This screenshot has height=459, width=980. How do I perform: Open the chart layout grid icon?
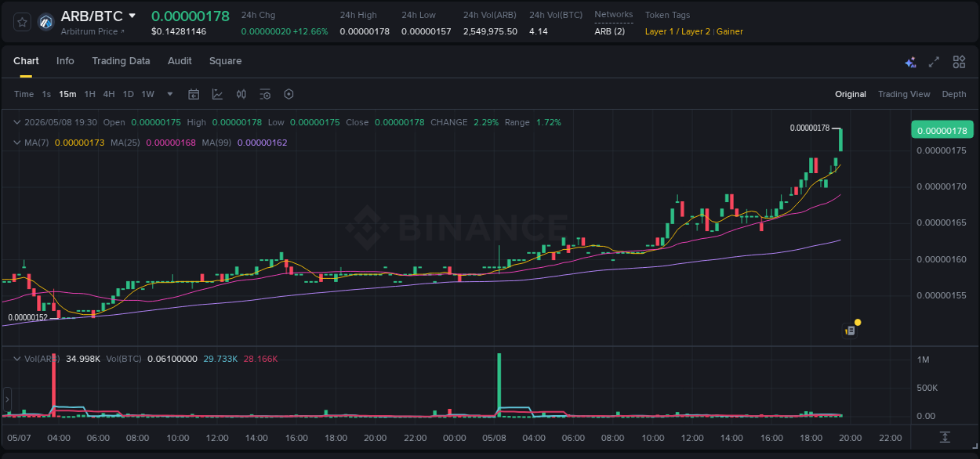[959, 62]
